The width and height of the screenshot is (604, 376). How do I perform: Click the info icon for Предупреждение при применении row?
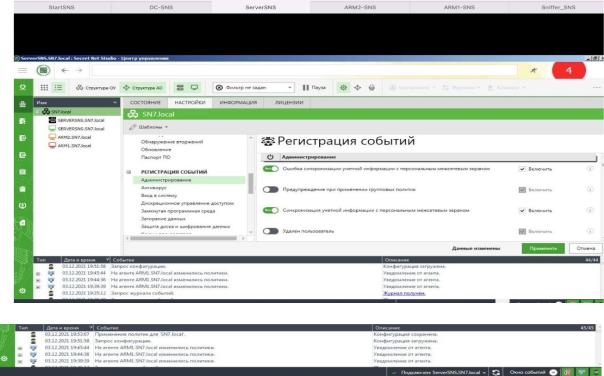coord(590,190)
